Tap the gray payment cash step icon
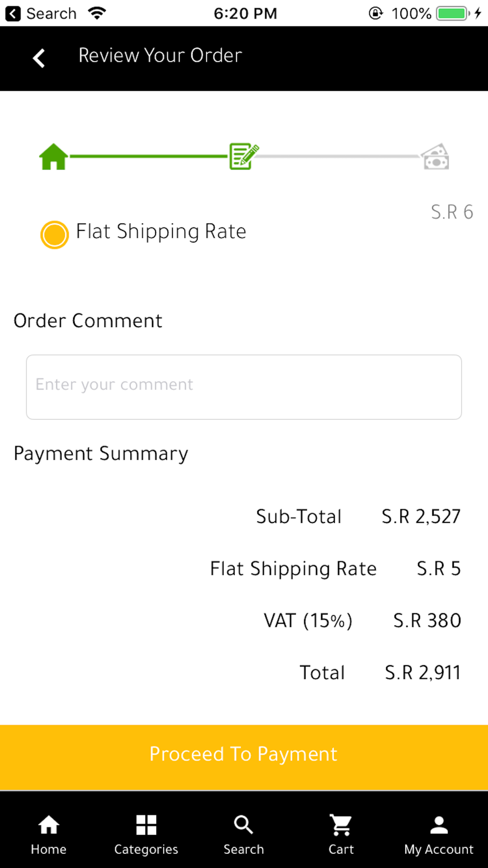The width and height of the screenshot is (488, 868). pyautogui.click(x=435, y=157)
